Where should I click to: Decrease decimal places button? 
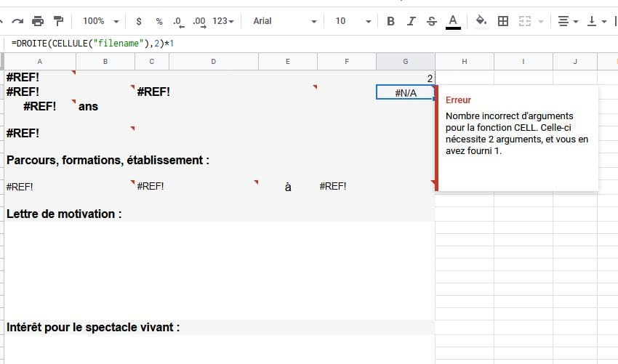point(179,21)
